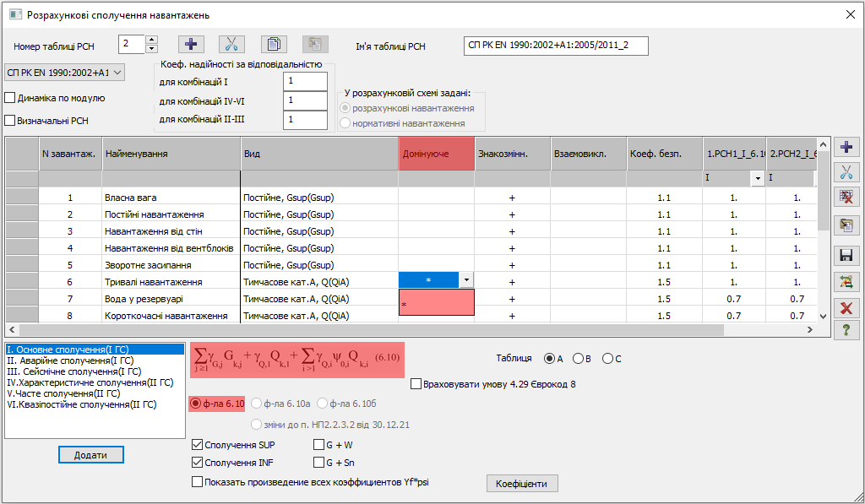The image size is (865, 504).
Task: Click the green and red arrows icon
Action: point(846,281)
